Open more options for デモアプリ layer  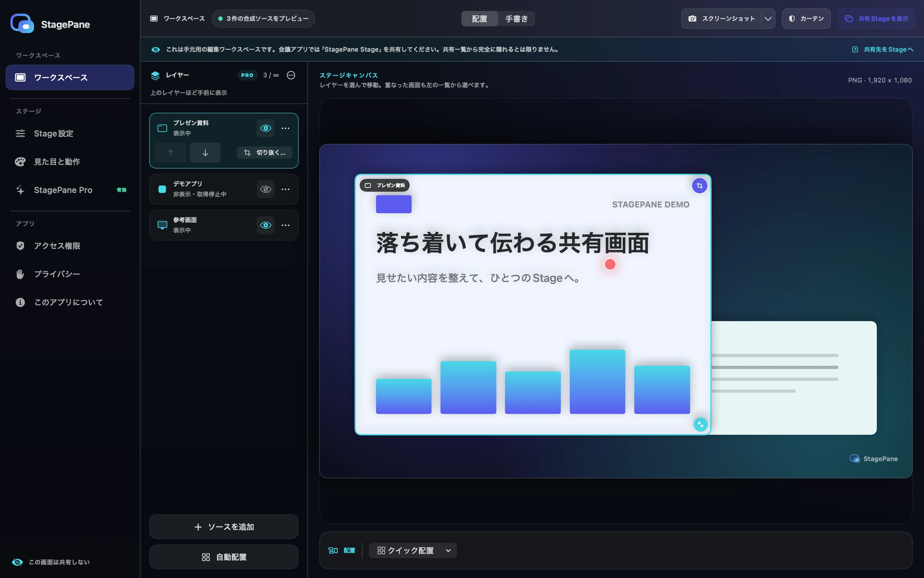click(285, 189)
